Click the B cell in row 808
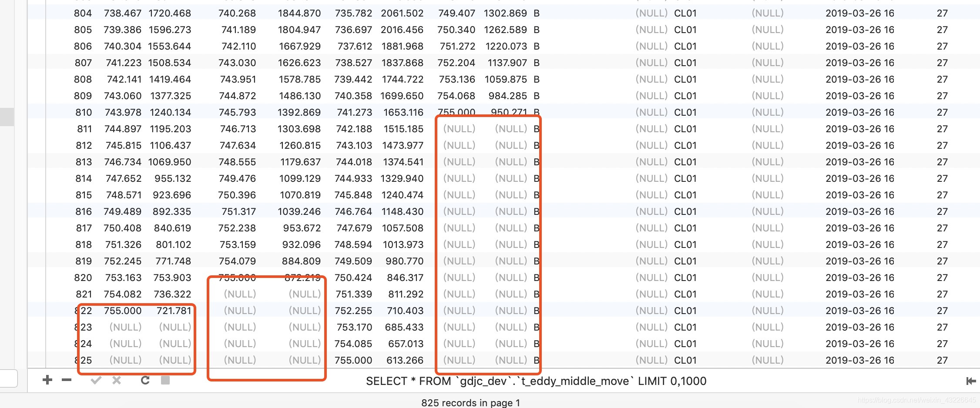980x408 pixels. [537, 79]
